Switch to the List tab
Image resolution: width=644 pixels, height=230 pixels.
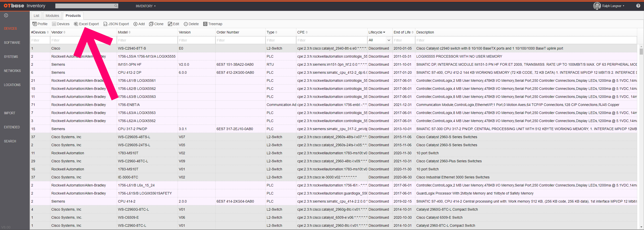pyautogui.click(x=36, y=16)
